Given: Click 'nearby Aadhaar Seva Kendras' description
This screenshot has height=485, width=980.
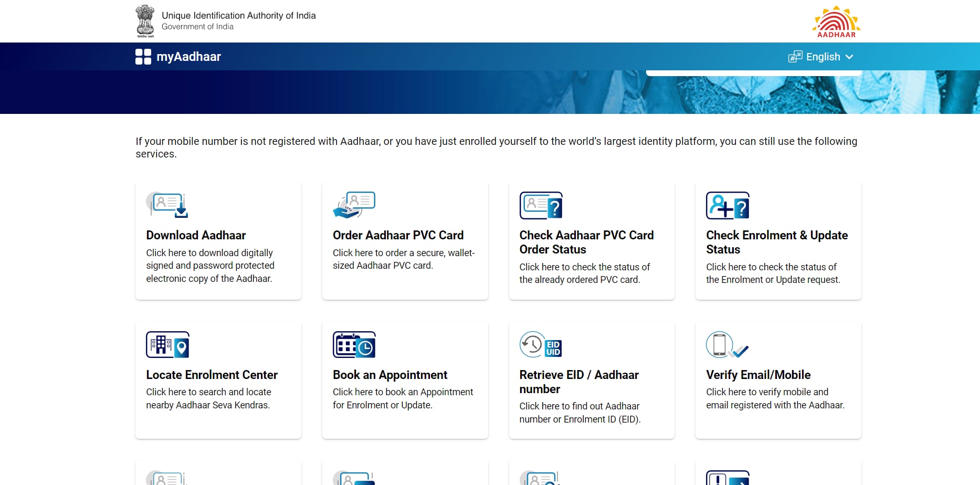Looking at the screenshot, I should click(x=208, y=398).
